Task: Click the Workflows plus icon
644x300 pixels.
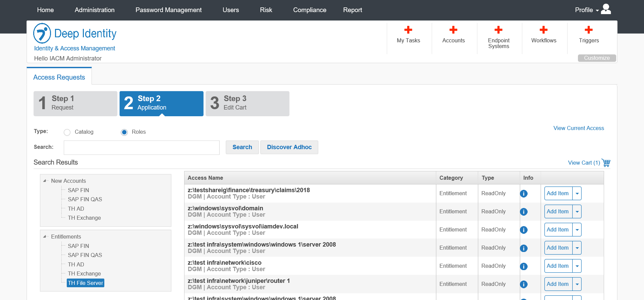Action: (x=543, y=30)
